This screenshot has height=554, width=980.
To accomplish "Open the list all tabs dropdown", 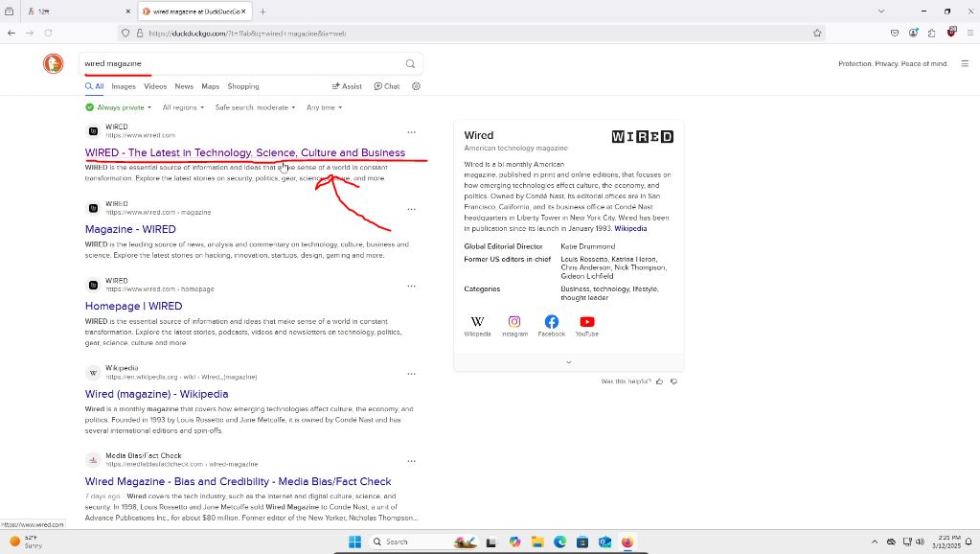I will click(881, 12).
